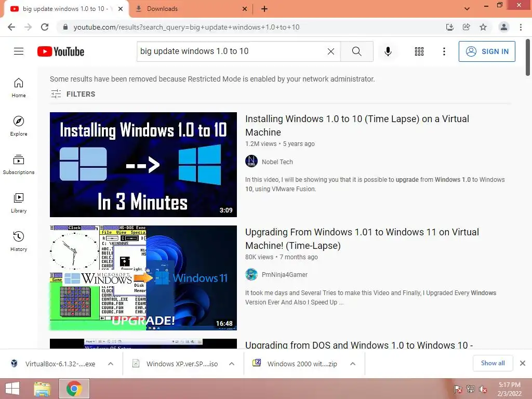
Task: Close the Downloads tab
Action: point(245,9)
